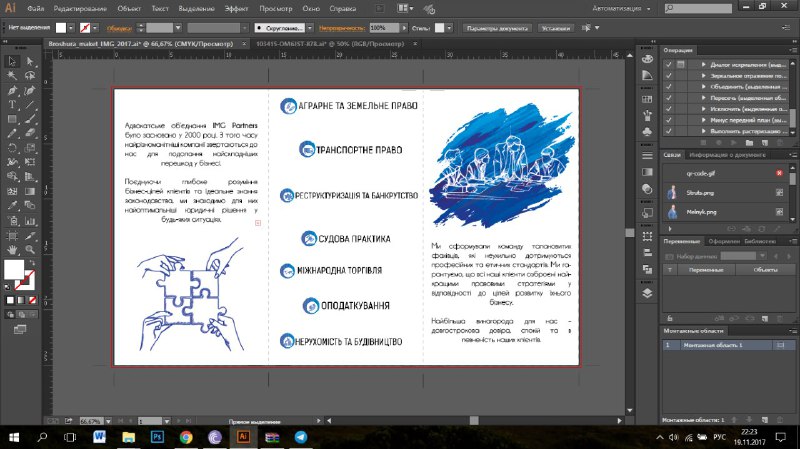This screenshot has width=800, height=449.
Task: Click the Обводка stroke link
Action: click(119, 28)
